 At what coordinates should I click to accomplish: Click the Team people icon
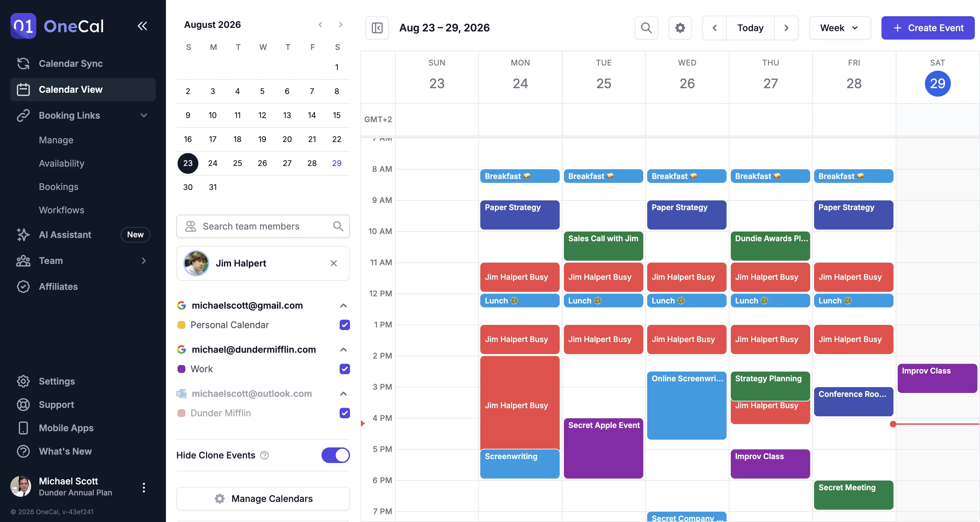point(23,261)
